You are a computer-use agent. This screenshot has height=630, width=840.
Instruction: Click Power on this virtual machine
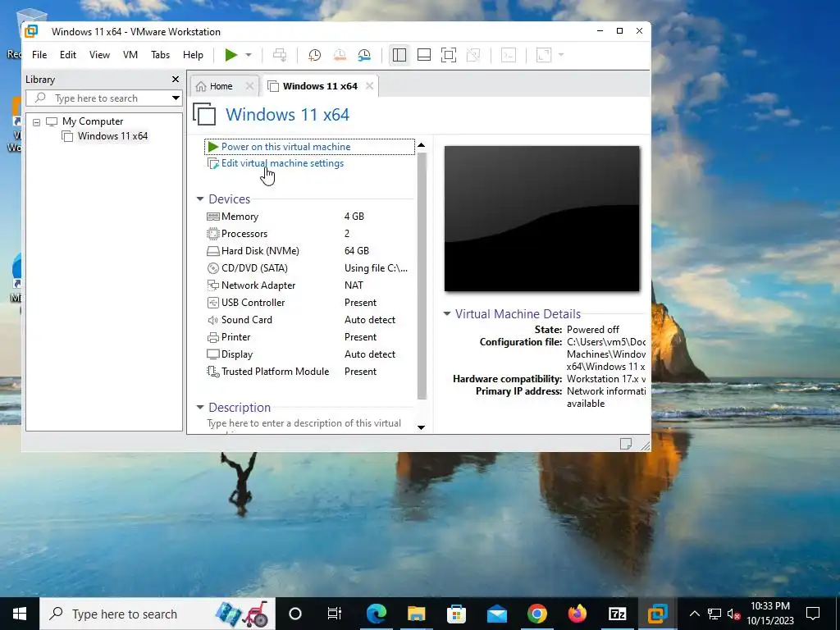point(285,147)
